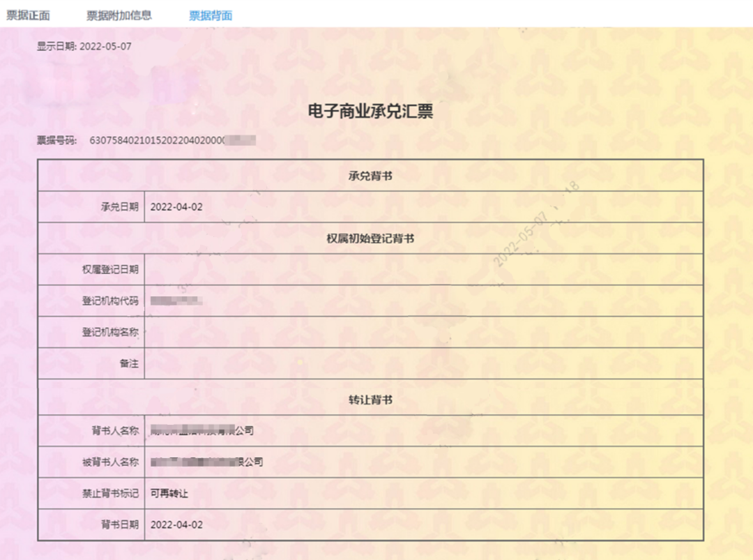Open the 票据附加信息 tab

coord(119,15)
